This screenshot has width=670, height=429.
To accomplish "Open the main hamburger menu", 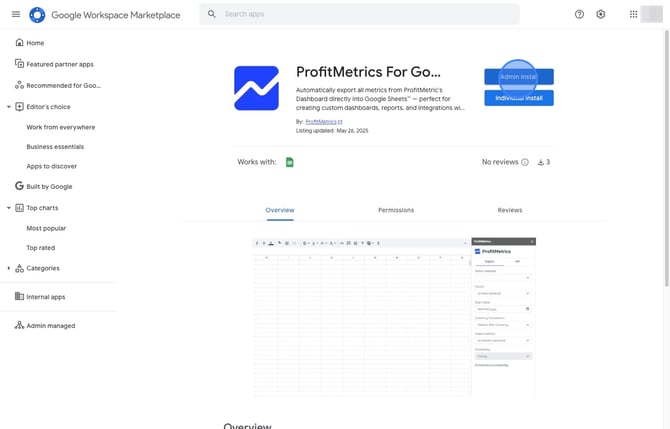I will click(x=16, y=14).
